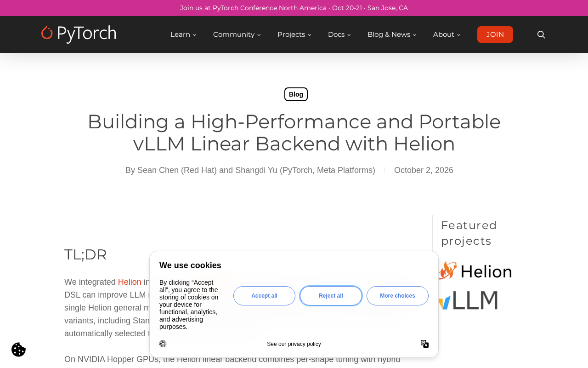Click the JOIN button
The width and height of the screenshot is (588, 368).
[x=495, y=34]
